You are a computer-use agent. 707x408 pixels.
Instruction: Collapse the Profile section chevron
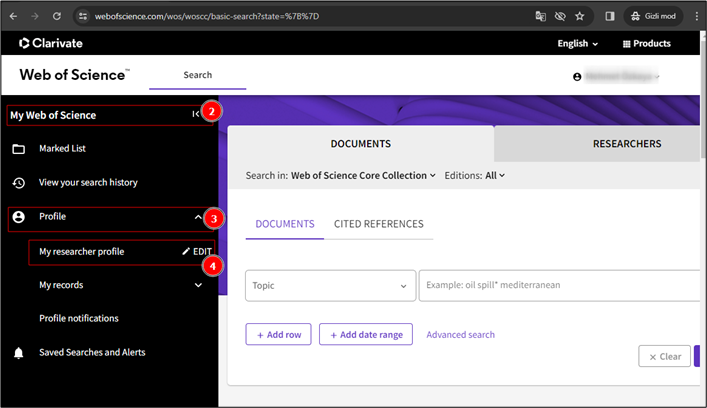tap(198, 217)
